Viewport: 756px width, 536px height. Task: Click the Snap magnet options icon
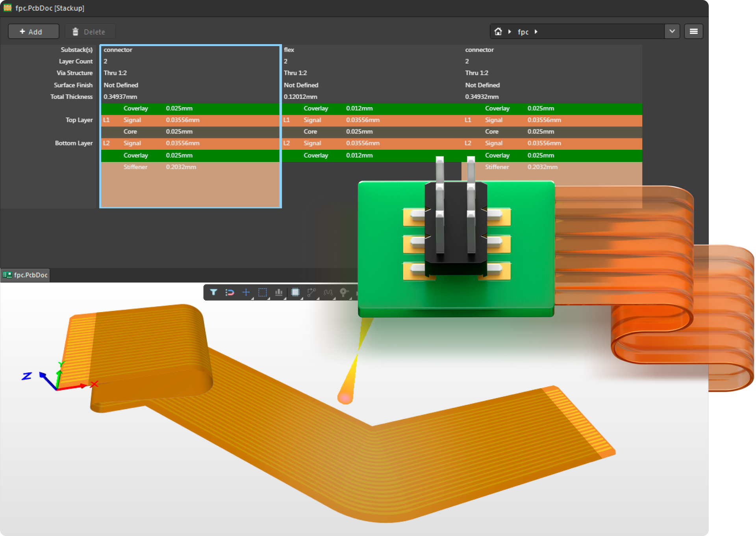click(x=230, y=292)
